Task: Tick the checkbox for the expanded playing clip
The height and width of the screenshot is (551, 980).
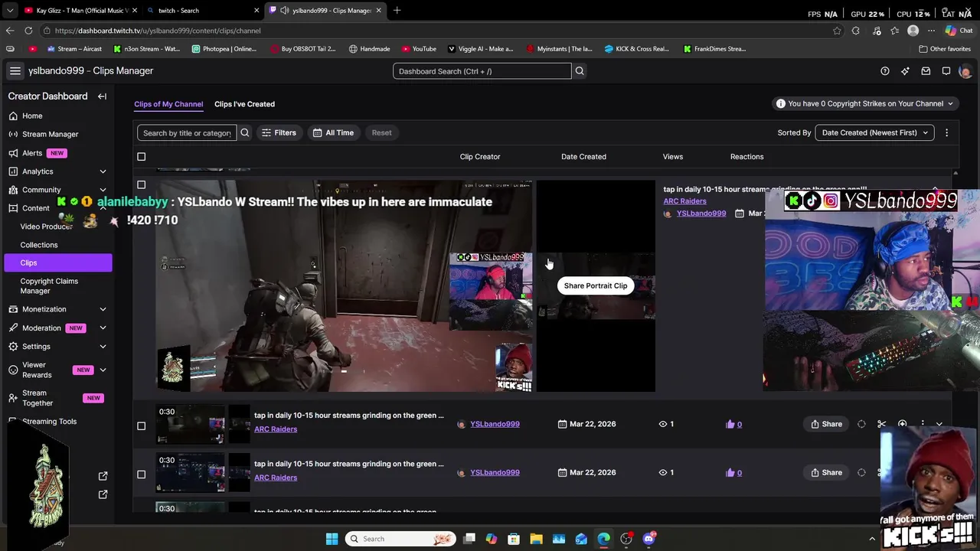Action: point(141,184)
